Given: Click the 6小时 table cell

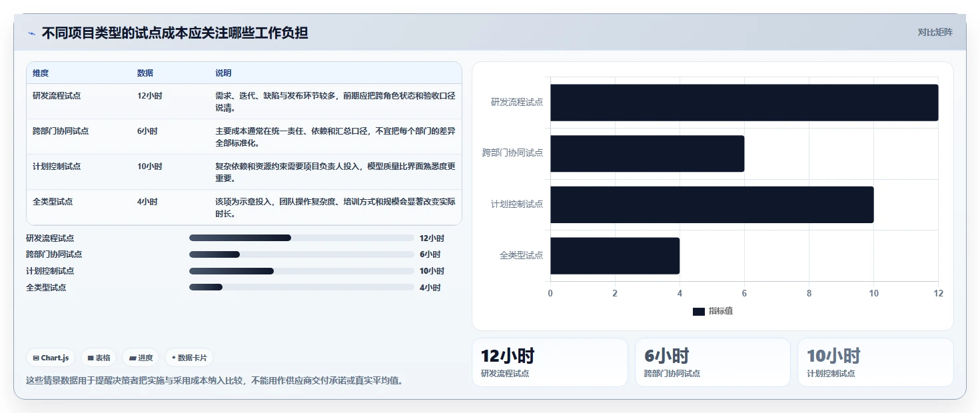Looking at the screenshot, I should [147, 131].
